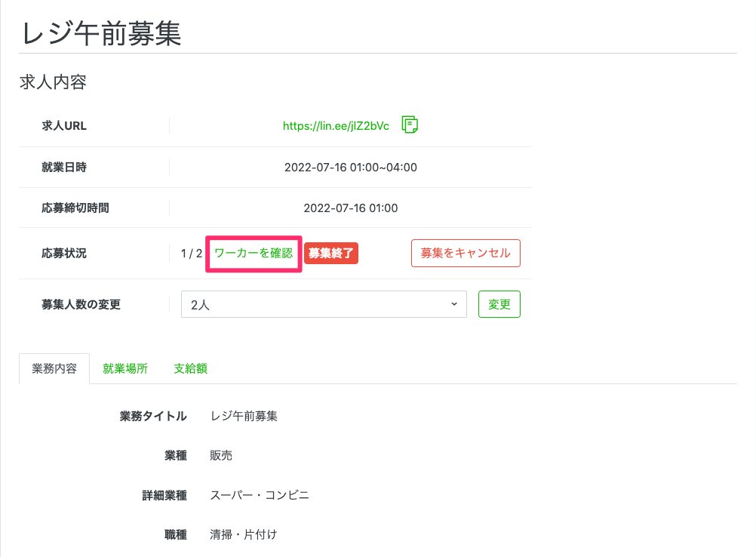Click the 求人URL row label
The height and width of the screenshot is (557, 756).
click(x=64, y=126)
